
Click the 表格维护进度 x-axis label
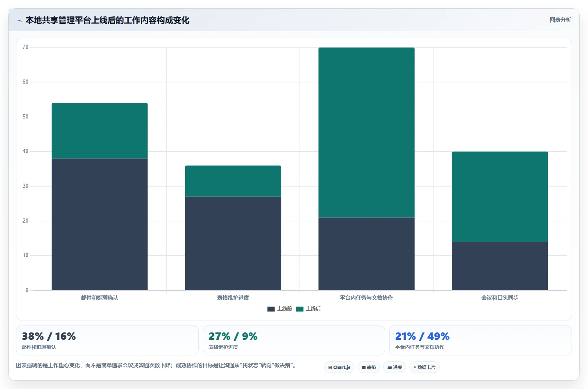coord(233,298)
